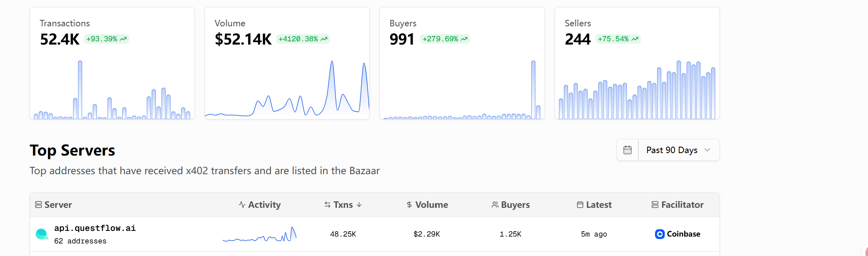
Task: Click the chevron arrow in the date range selector
Action: 707,150
